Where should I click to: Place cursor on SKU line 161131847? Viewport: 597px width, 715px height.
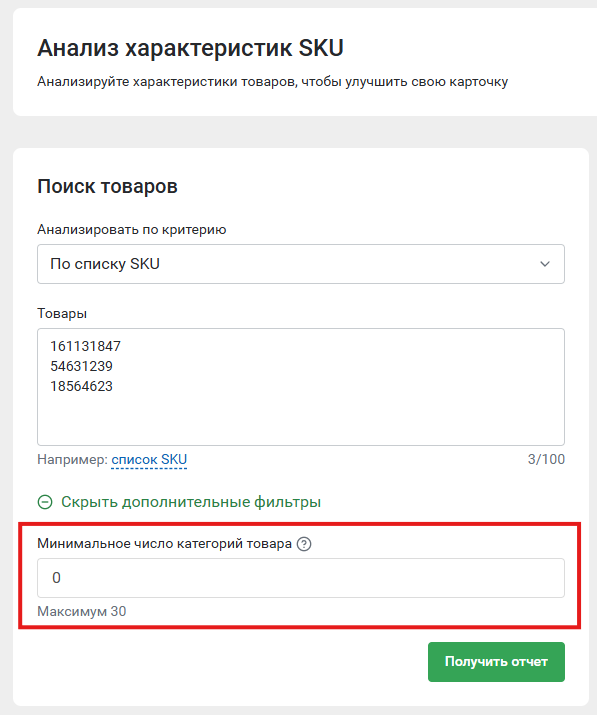[x=85, y=347]
